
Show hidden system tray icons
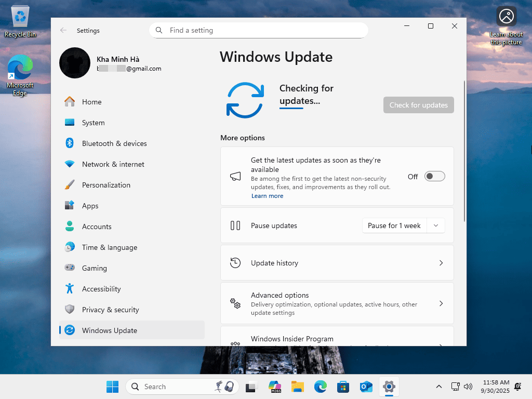coord(439,387)
